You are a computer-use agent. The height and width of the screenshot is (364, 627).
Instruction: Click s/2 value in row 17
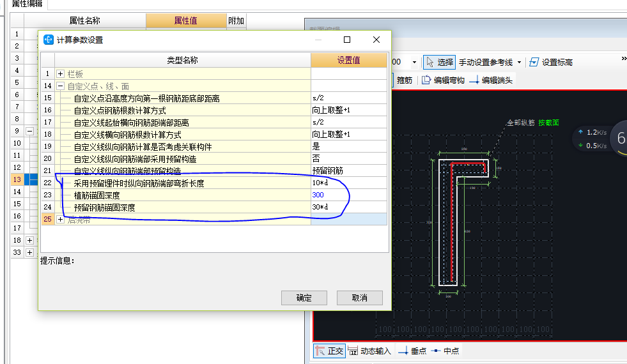tap(349, 122)
